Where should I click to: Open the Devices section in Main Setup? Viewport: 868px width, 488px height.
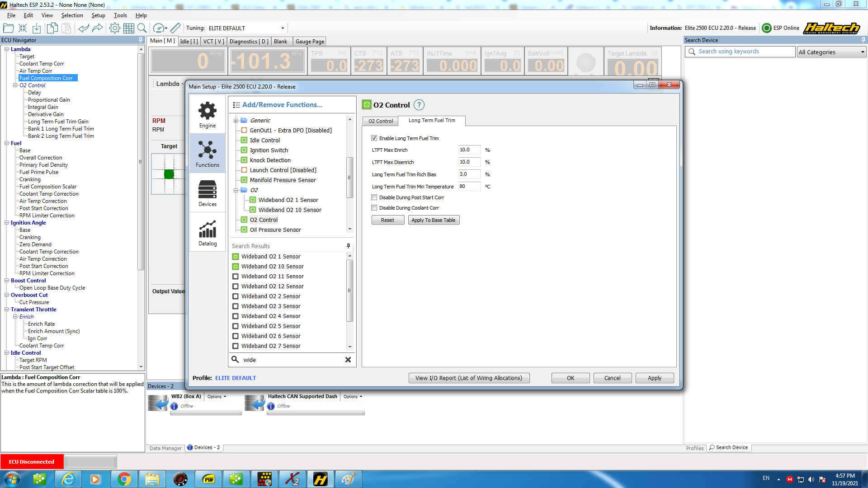[x=208, y=193]
